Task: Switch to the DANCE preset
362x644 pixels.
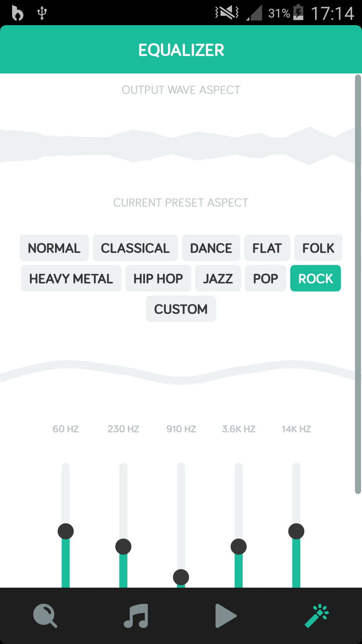Action: tap(211, 248)
